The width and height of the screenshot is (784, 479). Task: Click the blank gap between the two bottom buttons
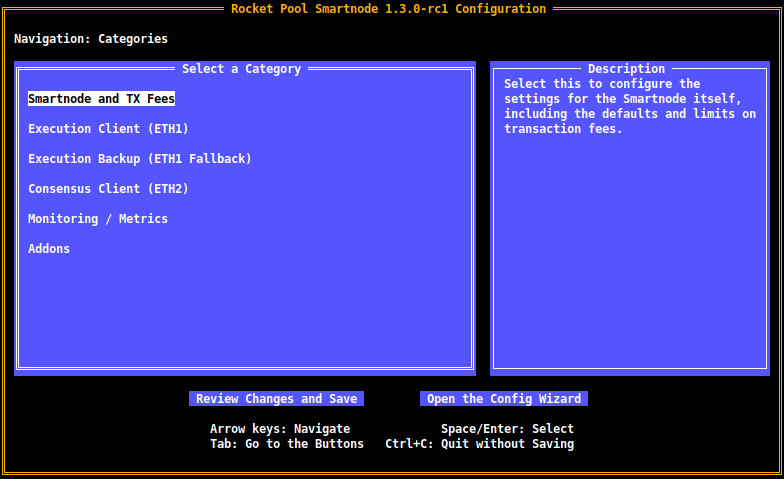pos(392,399)
